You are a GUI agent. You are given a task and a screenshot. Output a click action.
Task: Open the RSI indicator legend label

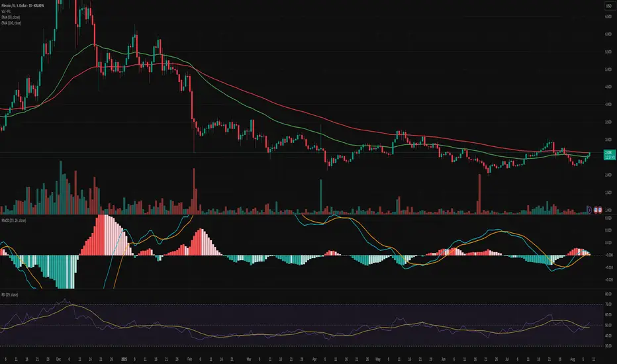(x=9, y=295)
